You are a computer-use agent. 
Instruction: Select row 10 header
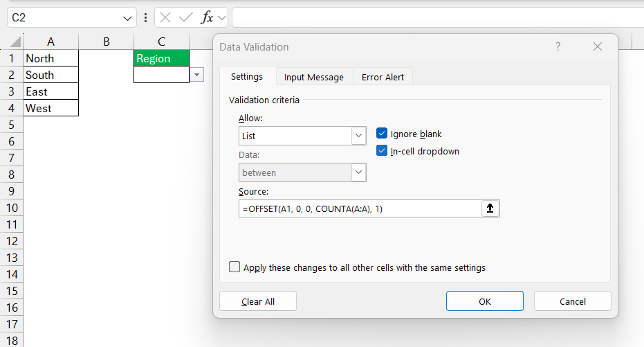point(12,208)
